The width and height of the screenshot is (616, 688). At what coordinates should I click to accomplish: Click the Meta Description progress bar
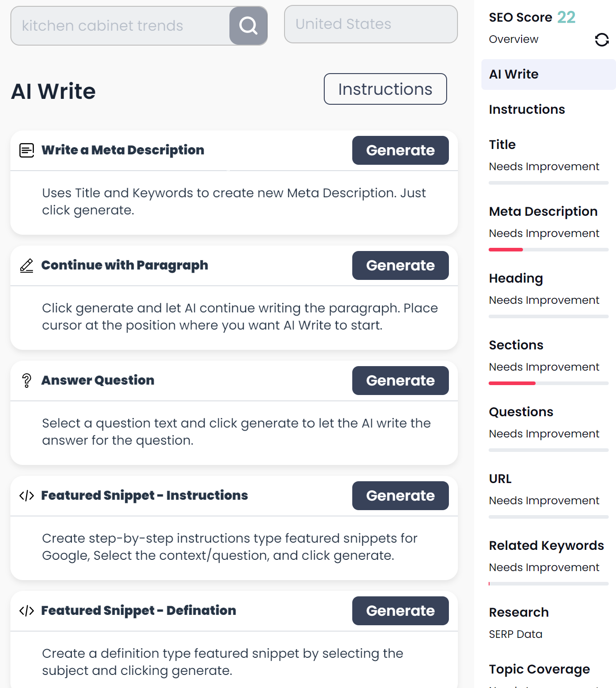[x=548, y=250]
